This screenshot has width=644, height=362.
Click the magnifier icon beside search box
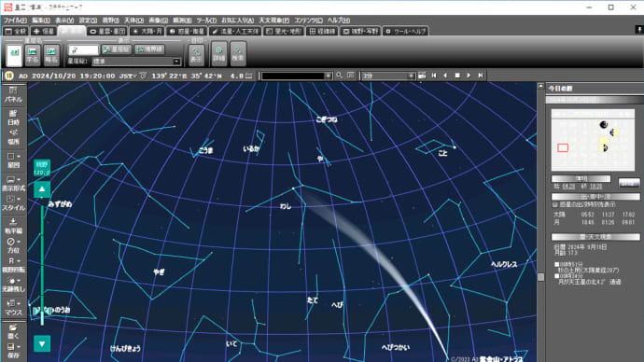(339, 76)
